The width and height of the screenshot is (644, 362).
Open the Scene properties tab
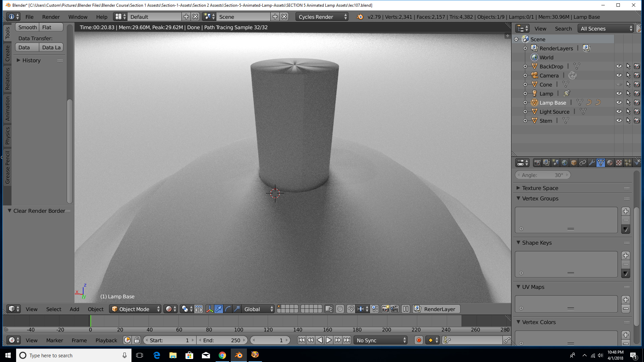555,163
